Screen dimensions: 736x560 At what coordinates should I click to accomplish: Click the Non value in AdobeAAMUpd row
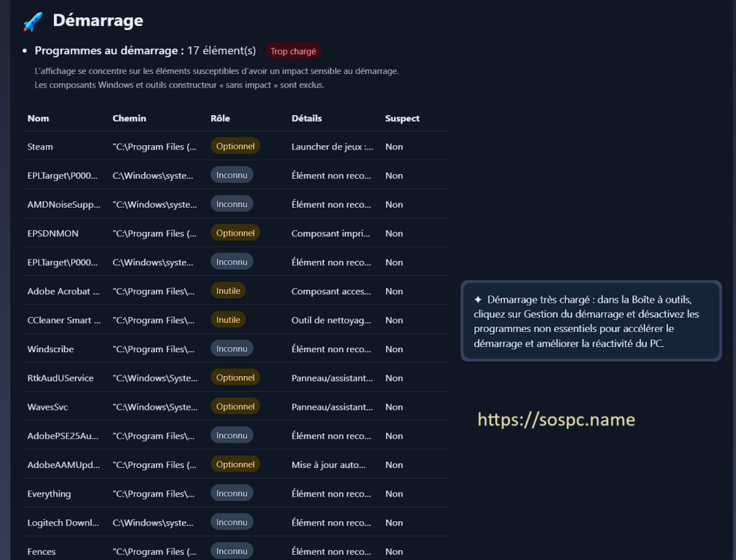click(394, 464)
